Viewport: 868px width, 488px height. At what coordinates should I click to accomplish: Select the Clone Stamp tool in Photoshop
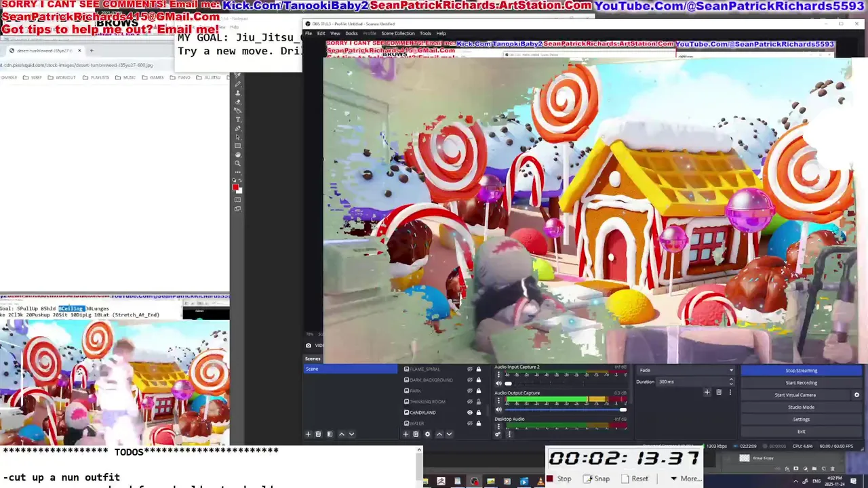(237, 93)
